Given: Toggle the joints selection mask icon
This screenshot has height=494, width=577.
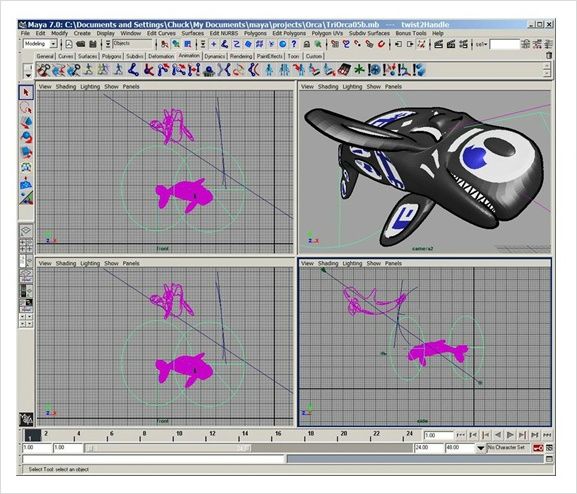Looking at the screenshot, I should pyautogui.click(x=224, y=44).
